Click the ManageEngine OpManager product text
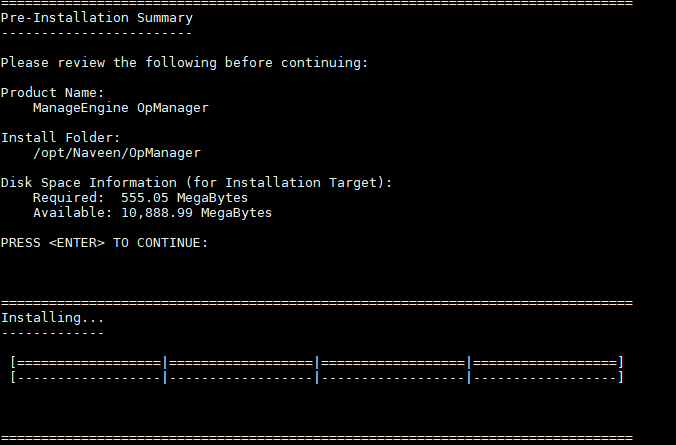Viewport: 676px width, 445px height. (x=121, y=108)
